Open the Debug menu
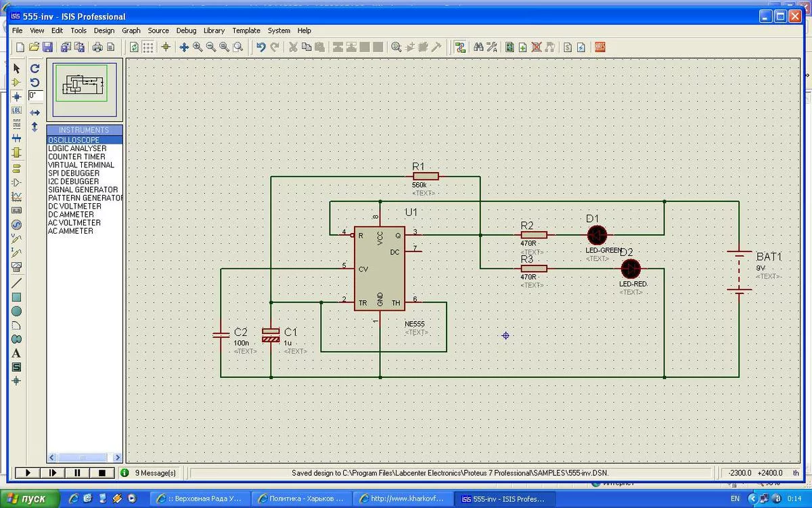 point(186,30)
